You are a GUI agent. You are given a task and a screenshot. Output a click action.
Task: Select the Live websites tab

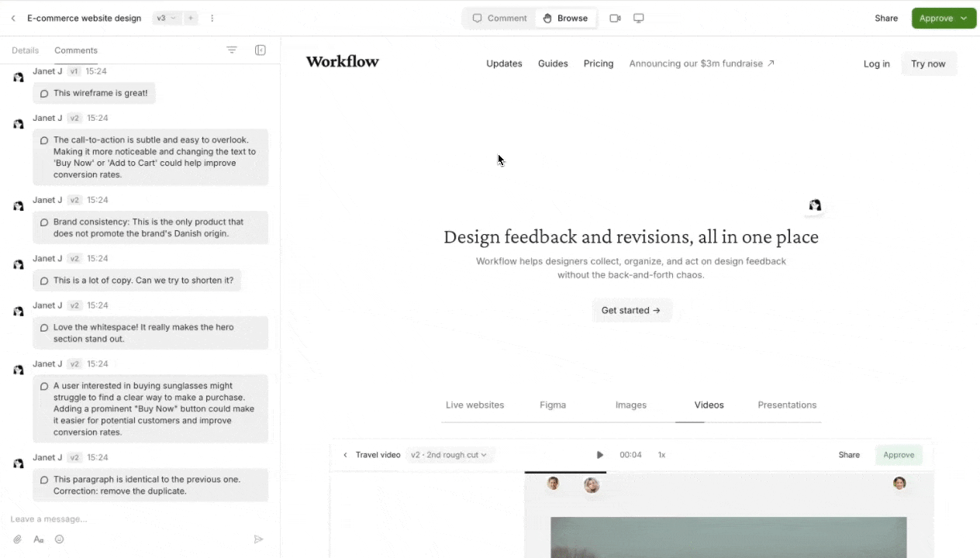[x=474, y=405]
